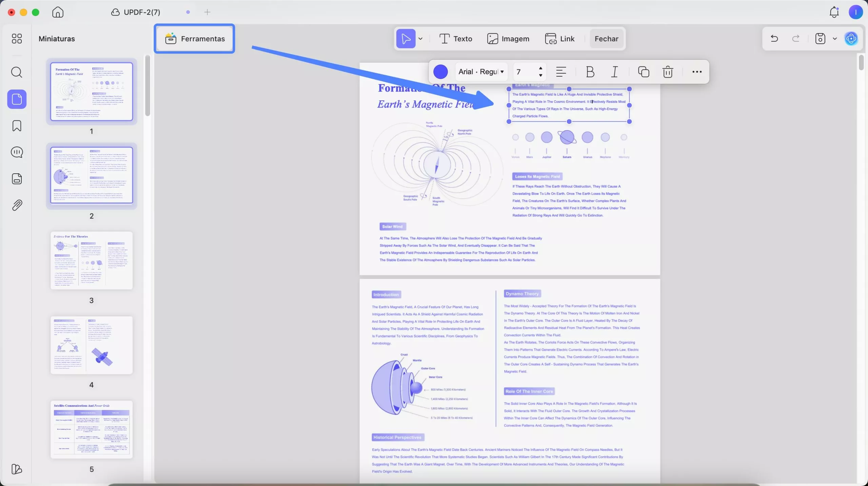The width and height of the screenshot is (868, 486).
Task: Decrease font size with down stepper
Action: (540, 75)
